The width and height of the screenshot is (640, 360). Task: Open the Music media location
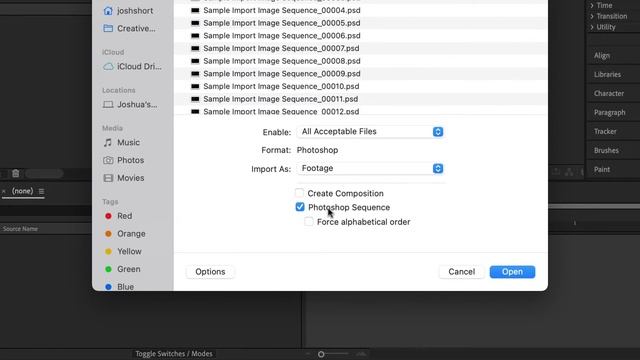point(122,142)
